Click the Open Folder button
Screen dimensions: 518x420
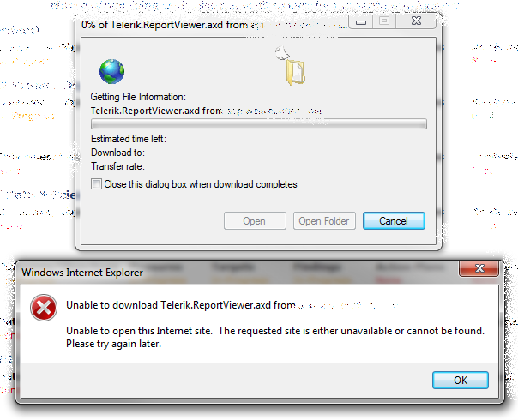pyautogui.click(x=324, y=220)
